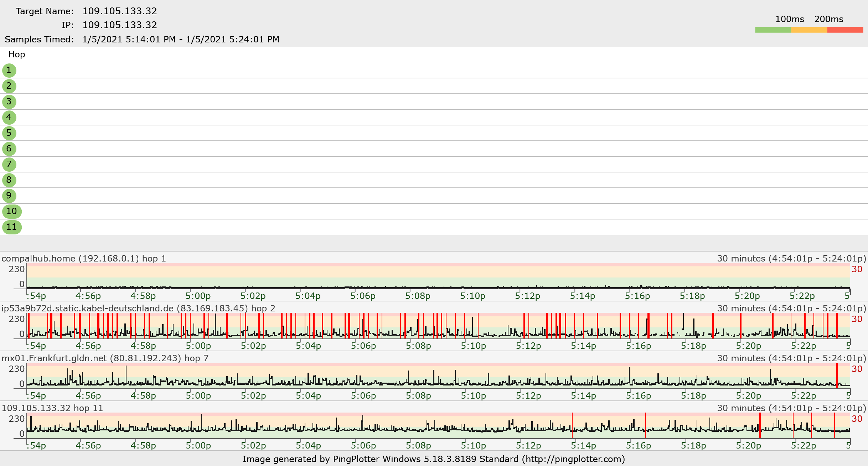Image resolution: width=868 pixels, height=466 pixels.
Task: Click the hop 10 green badge
Action: coord(12,212)
